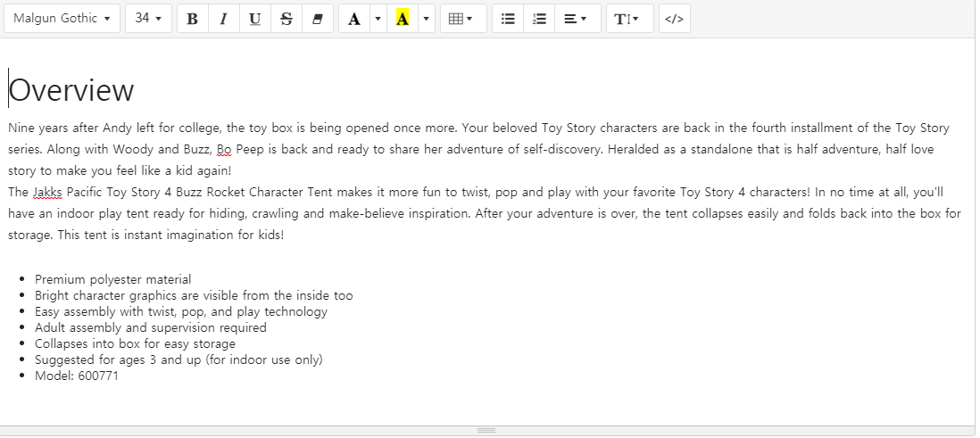Open the line height dropdown
The height and width of the screenshot is (438, 980).
point(629,19)
